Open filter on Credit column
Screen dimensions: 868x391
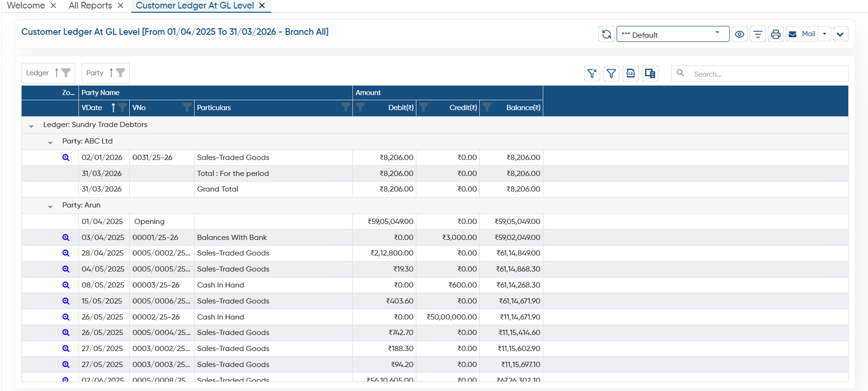(x=423, y=108)
